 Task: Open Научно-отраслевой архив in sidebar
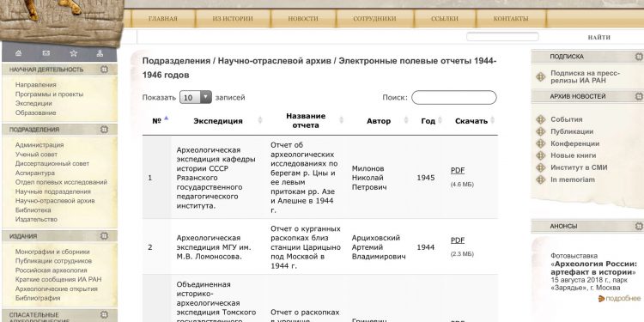55,201
